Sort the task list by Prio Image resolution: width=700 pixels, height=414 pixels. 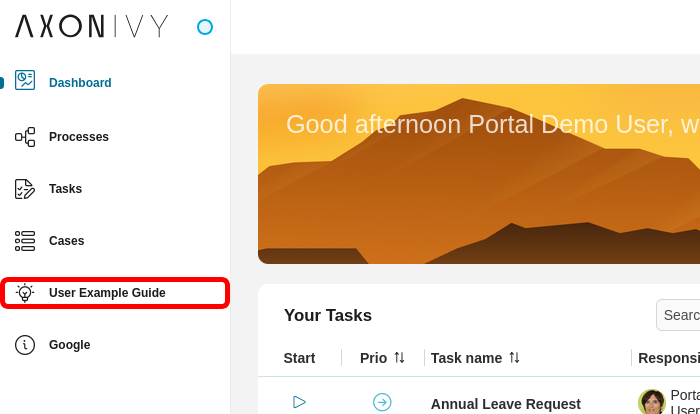399,358
